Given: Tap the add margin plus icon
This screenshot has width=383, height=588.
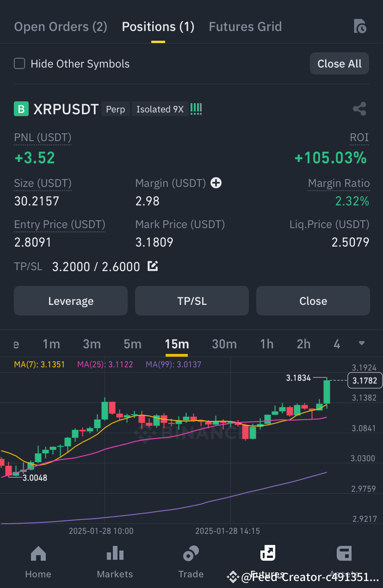Looking at the screenshot, I should pos(216,183).
